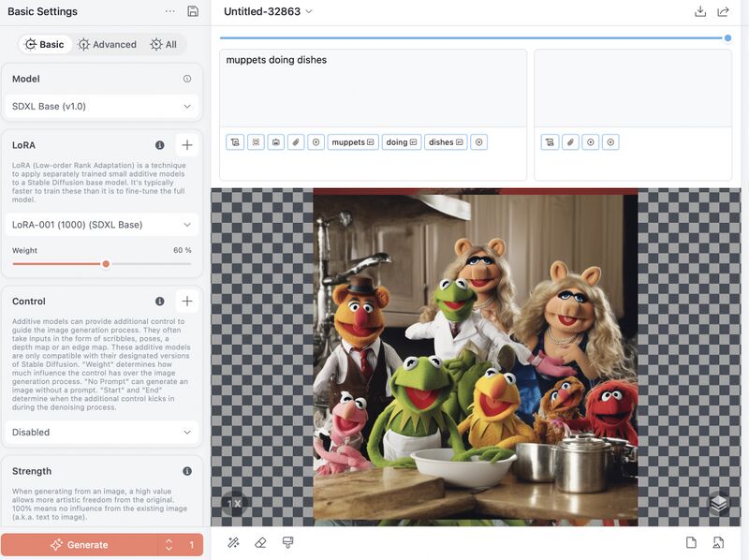749x560 pixels.
Task: Open the Model dropdown SDXL Base
Action: 101,107
